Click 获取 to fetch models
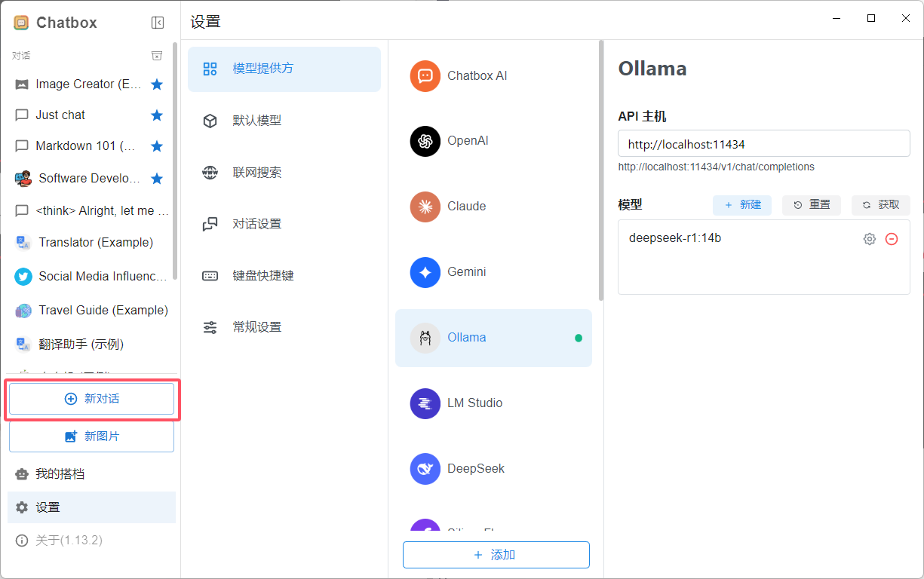The width and height of the screenshot is (924, 579). [881, 205]
